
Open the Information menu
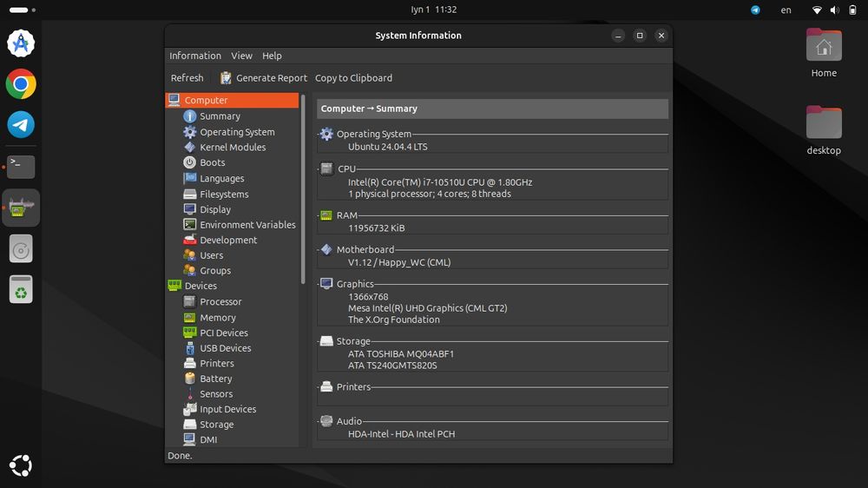[194, 56]
